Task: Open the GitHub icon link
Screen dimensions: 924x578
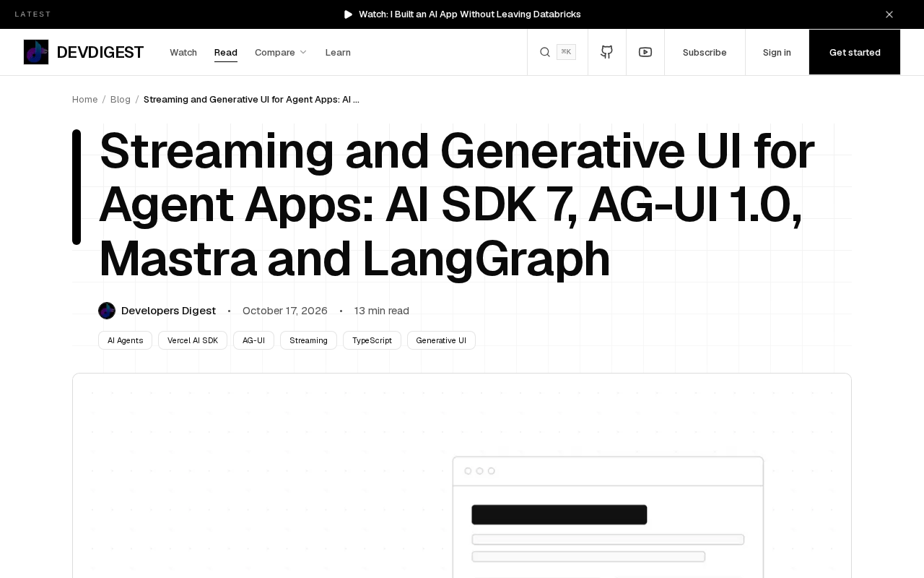Action: pyautogui.click(x=607, y=52)
